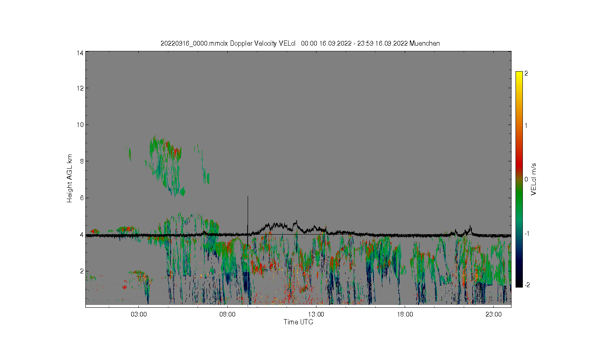Viewport: 607px width, 364px height.
Task: Click the colorbar value 1
Action: pos(526,125)
